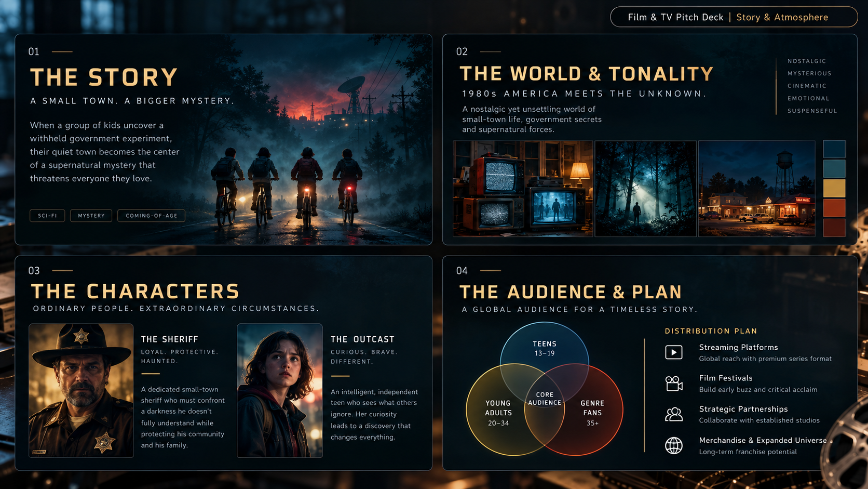
Task: Select "Story & Atmosphere" in the header
Action: pyautogui.click(x=782, y=17)
